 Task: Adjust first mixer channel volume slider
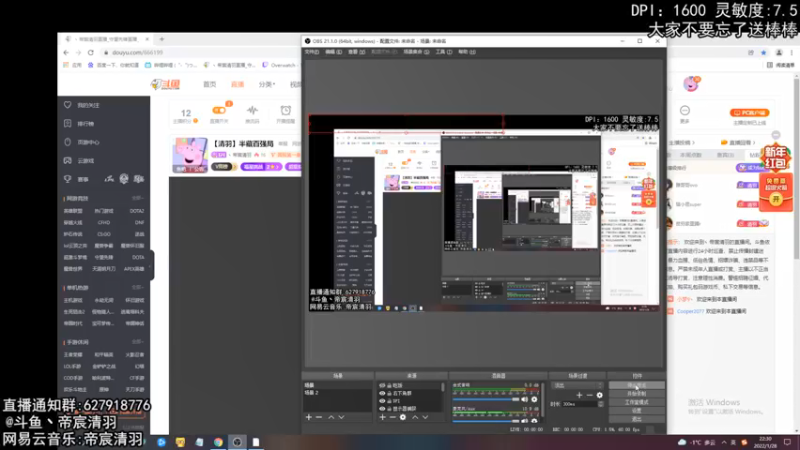tap(486, 399)
